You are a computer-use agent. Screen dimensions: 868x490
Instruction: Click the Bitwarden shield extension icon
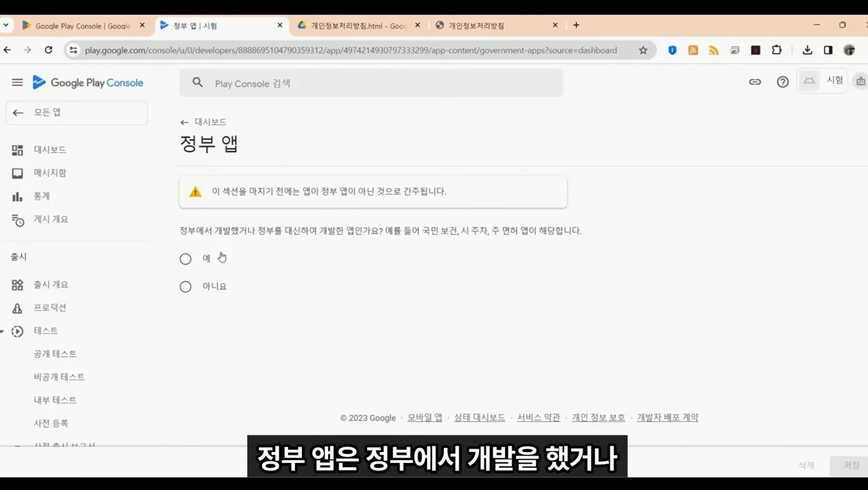tap(672, 50)
